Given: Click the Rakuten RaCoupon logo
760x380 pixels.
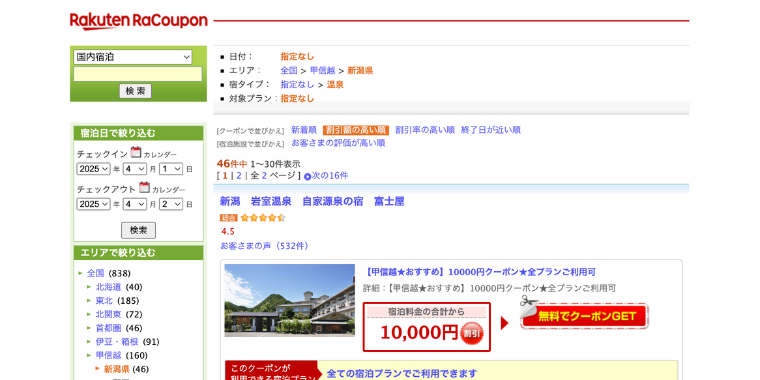Looking at the screenshot, I should point(139,21).
